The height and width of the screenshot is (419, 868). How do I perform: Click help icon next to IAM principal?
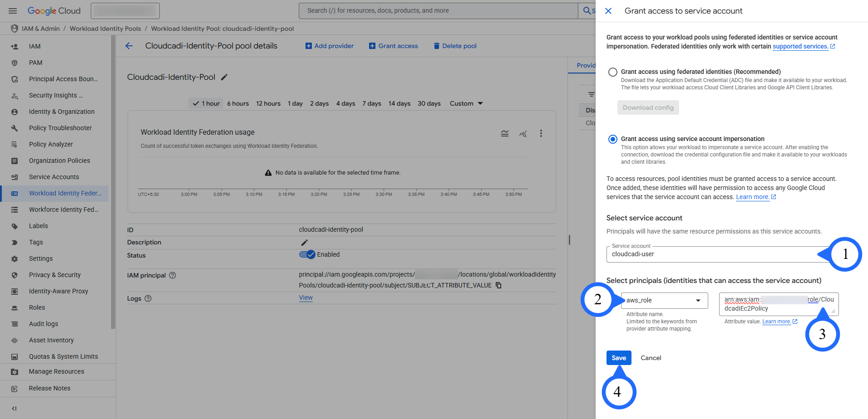[x=173, y=275]
